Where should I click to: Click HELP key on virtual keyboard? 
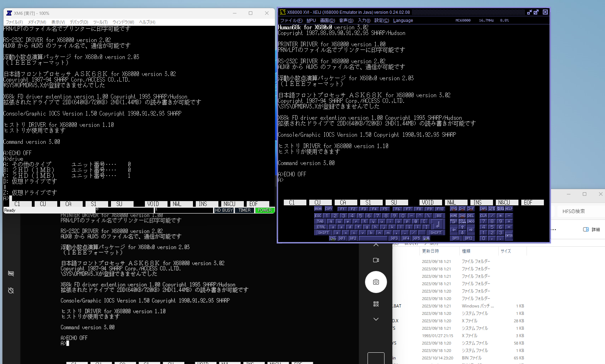pyautogui.click(x=509, y=209)
